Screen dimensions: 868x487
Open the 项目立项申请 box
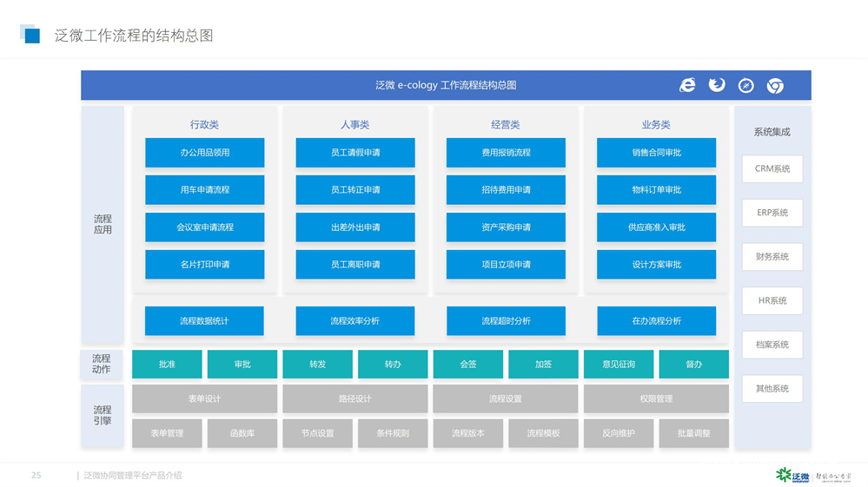pos(506,264)
